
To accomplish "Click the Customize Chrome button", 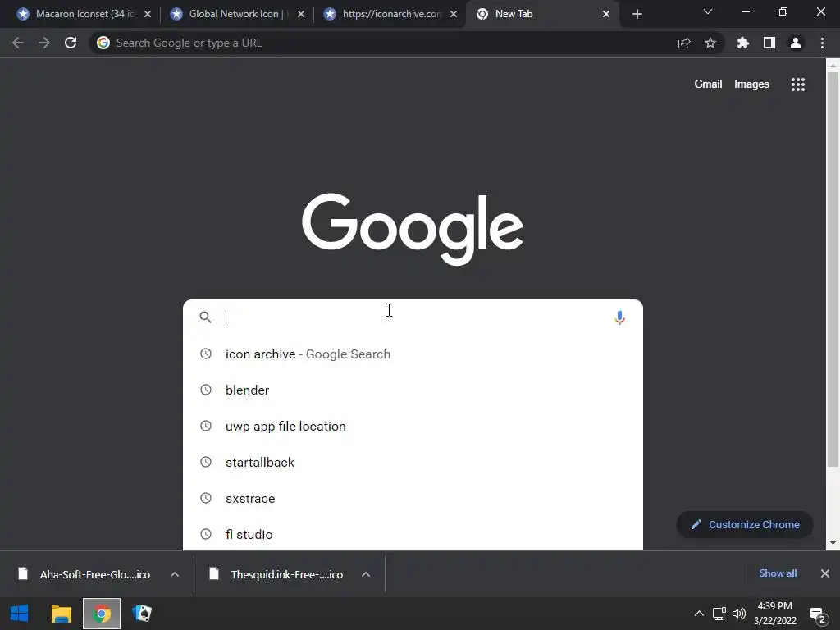I will [x=745, y=524].
